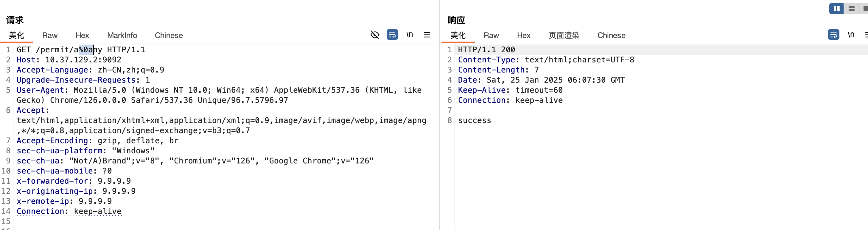Select the Chinese tab in request panel

(x=169, y=35)
